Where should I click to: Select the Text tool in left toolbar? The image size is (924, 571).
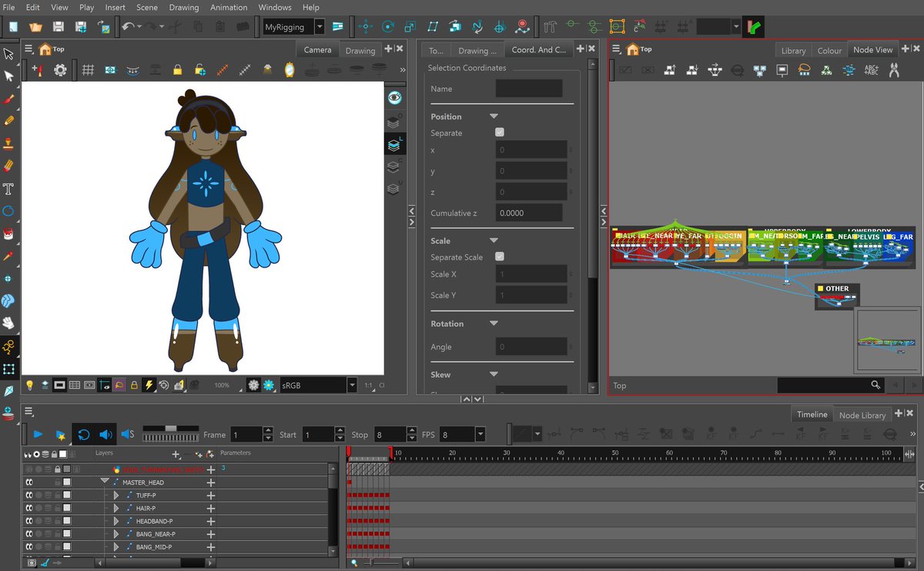coord(8,188)
